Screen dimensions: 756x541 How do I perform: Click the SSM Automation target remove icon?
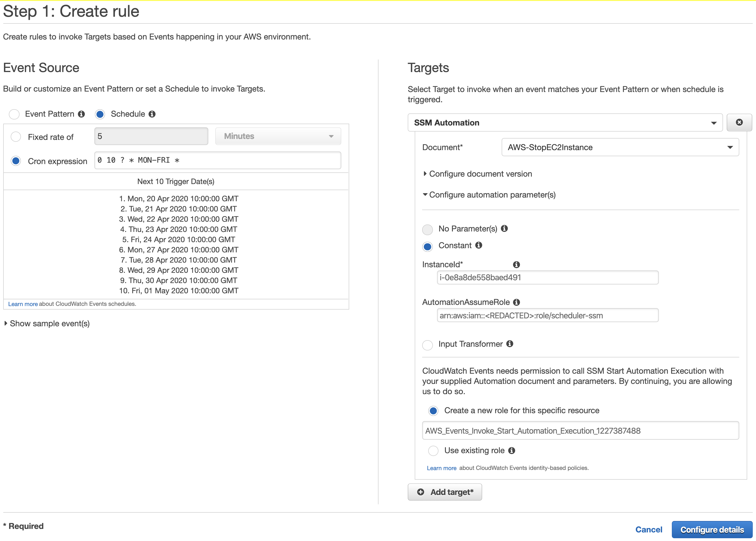click(739, 122)
